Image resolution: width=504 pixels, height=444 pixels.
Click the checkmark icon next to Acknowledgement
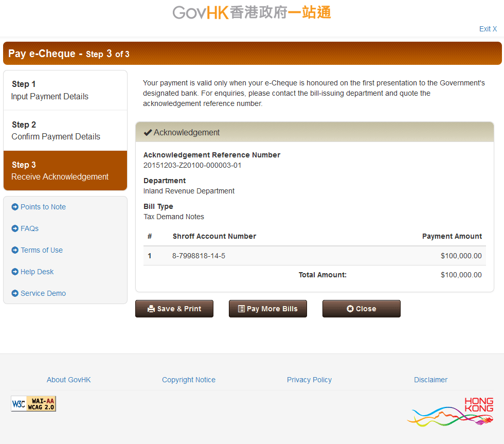click(x=148, y=132)
